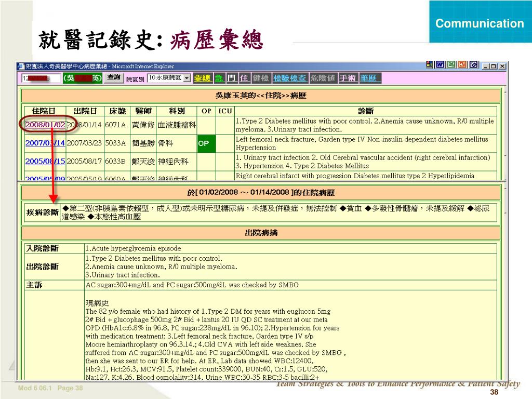This screenshot has width=532, height=399.
Task: Click the Left femoral neck fracture diagnosis text
Action: 362,143
